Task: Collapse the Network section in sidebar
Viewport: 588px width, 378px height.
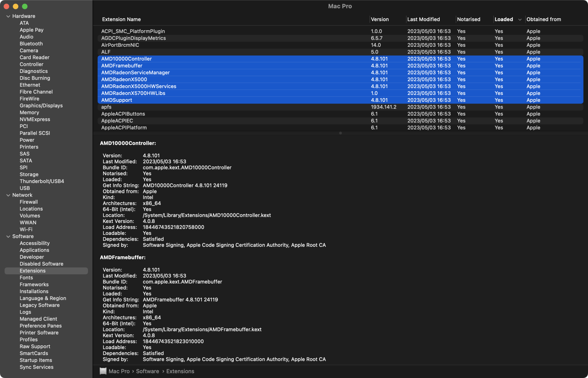Action: (8, 195)
